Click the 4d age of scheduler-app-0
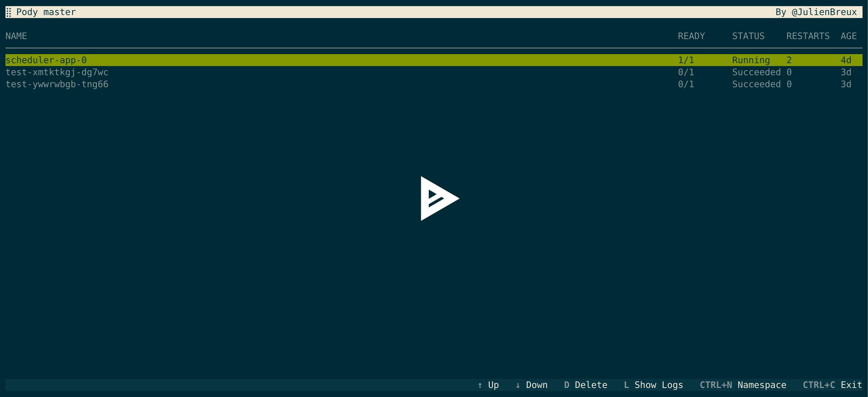Screen dimensions: 868x397 coord(846,60)
